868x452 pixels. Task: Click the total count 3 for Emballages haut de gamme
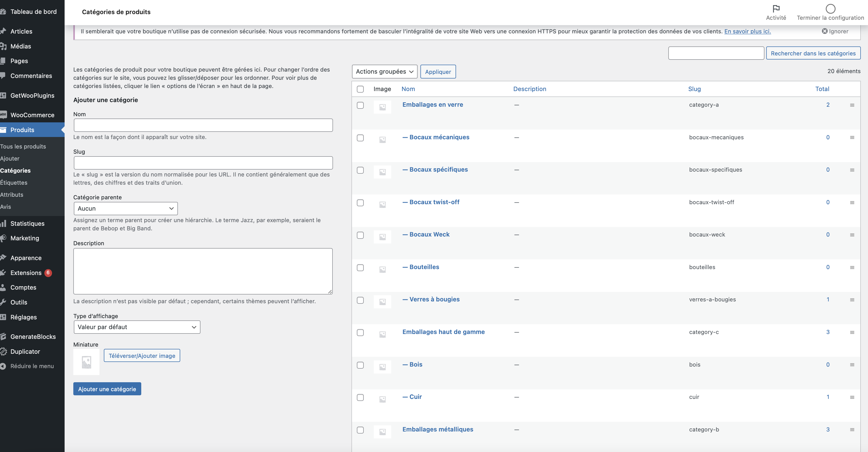(x=827, y=332)
